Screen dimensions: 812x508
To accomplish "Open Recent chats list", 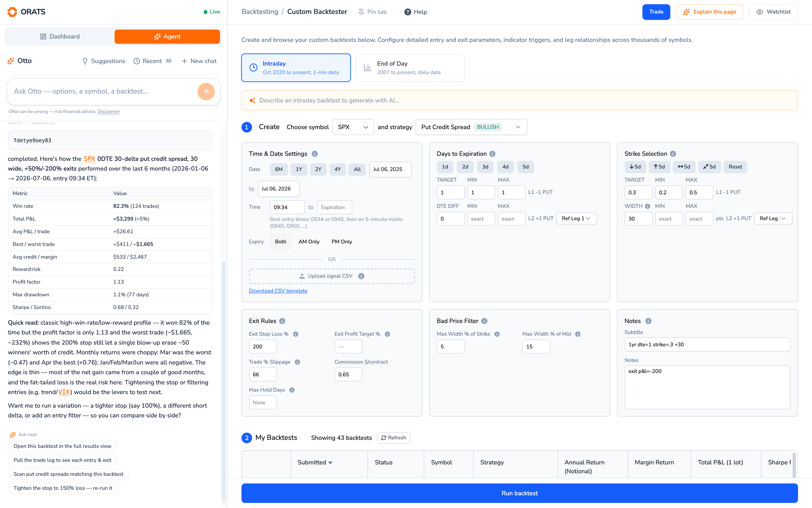I will coord(153,61).
